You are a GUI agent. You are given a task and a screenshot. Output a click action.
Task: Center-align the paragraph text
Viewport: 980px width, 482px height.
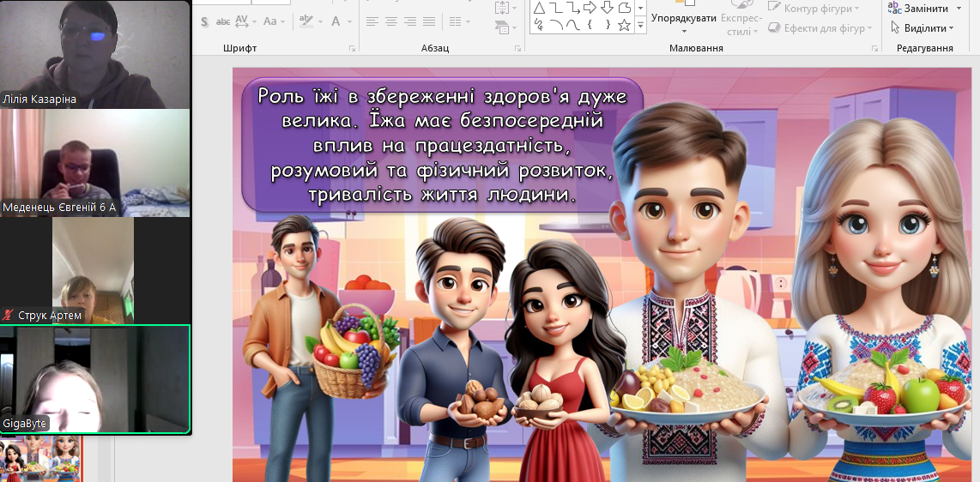(391, 21)
